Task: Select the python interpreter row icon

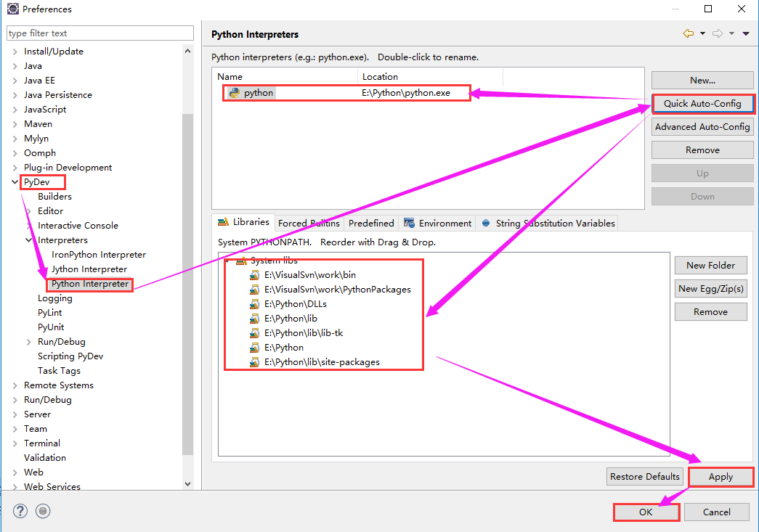Action: click(234, 93)
